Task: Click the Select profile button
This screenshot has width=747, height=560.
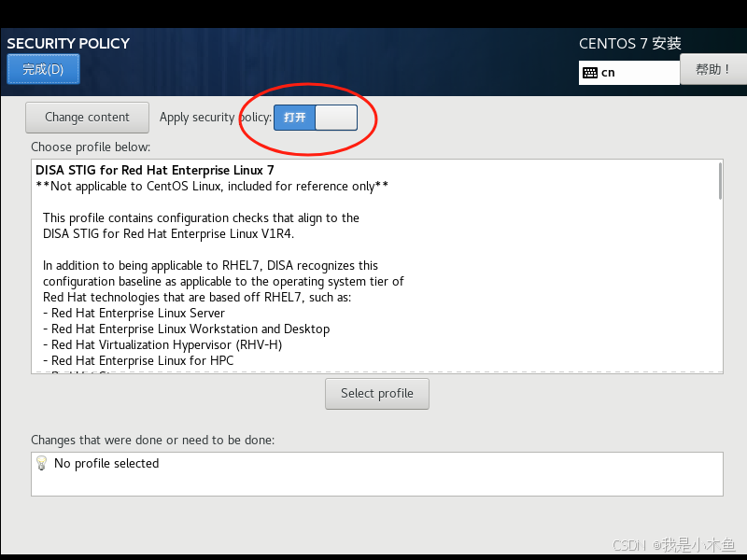Action: tap(377, 394)
